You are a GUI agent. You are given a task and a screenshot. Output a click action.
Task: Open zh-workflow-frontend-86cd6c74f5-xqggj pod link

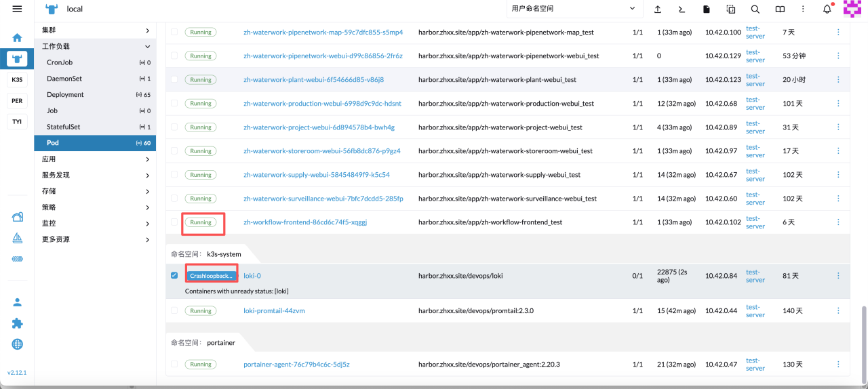pyautogui.click(x=305, y=222)
